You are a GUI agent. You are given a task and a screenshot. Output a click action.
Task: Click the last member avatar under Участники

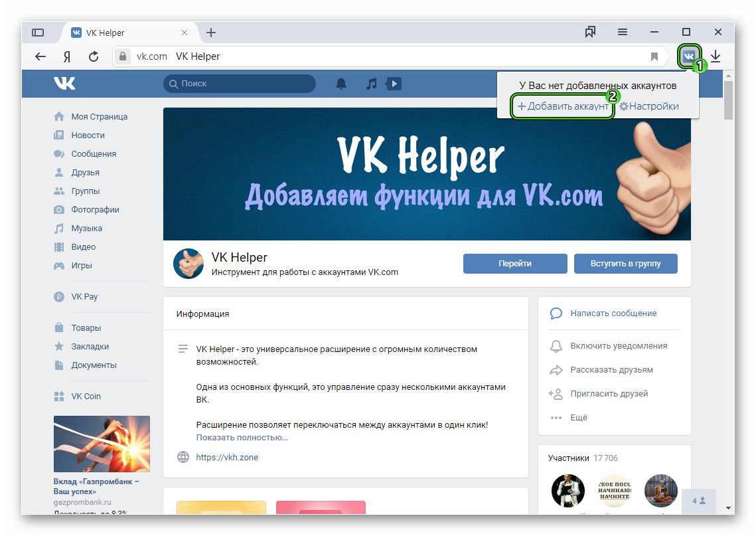(x=660, y=491)
